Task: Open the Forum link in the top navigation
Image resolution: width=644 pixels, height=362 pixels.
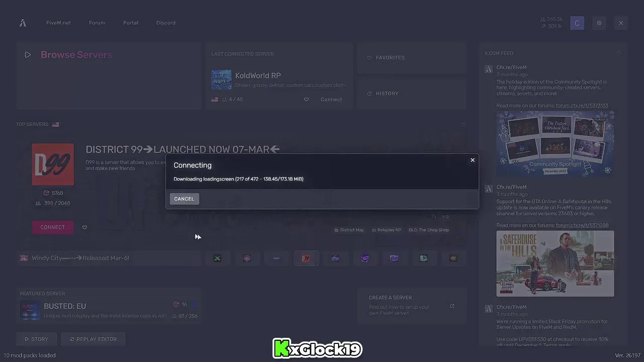Action: 97,23
